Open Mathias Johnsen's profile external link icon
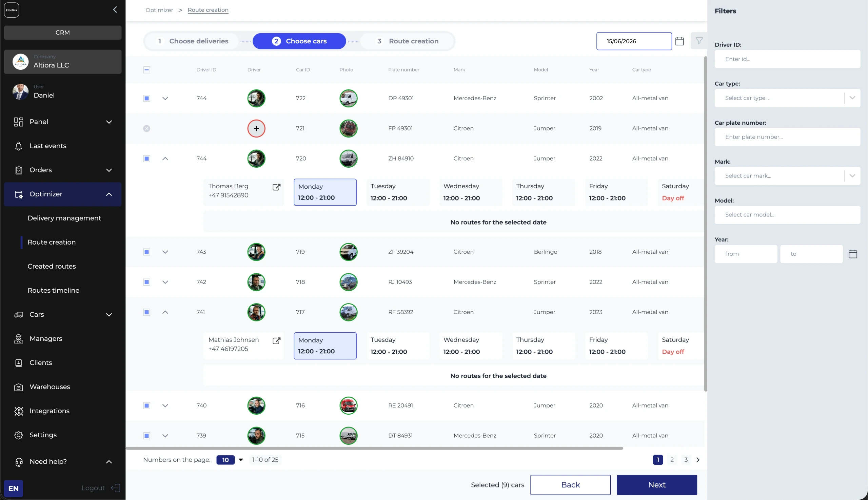Screen dimensions: 868x500 coord(276,341)
